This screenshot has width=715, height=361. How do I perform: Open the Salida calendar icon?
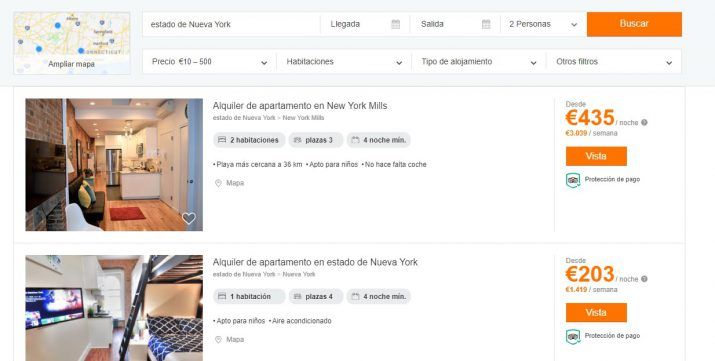[x=486, y=24]
